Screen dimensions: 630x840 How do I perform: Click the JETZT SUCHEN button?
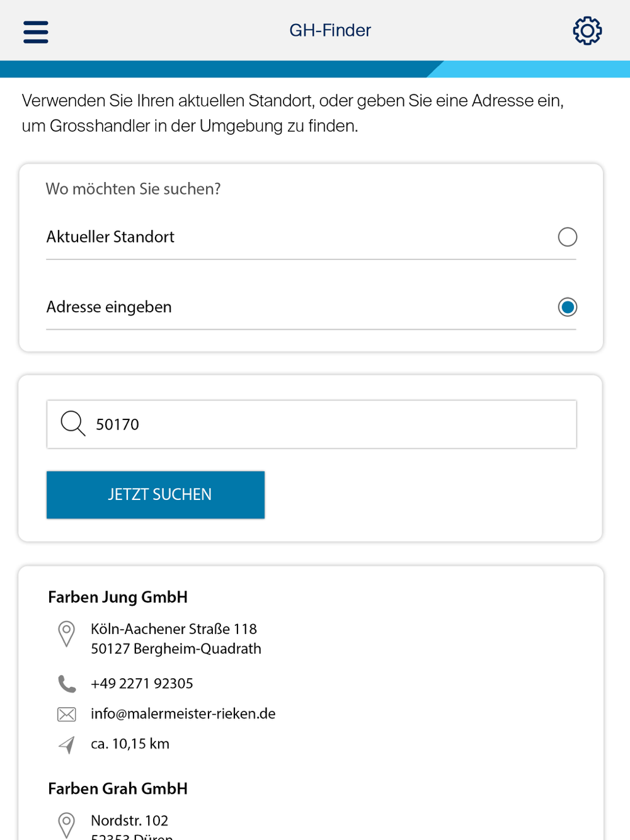pyautogui.click(x=156, y=495)
